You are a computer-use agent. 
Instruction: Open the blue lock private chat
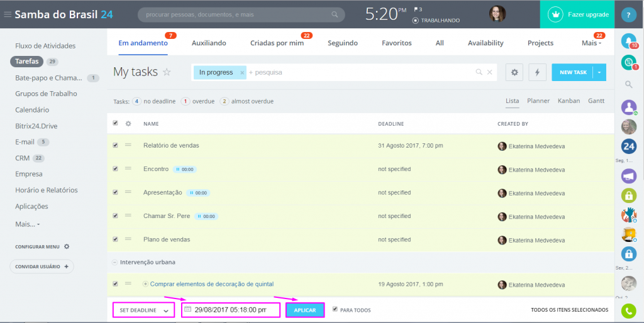[629, 254]
